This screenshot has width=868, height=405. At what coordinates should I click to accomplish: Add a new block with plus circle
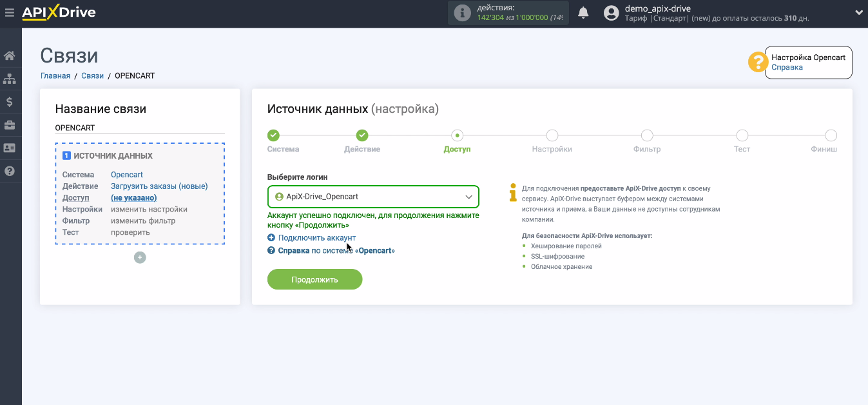[140, 257]
